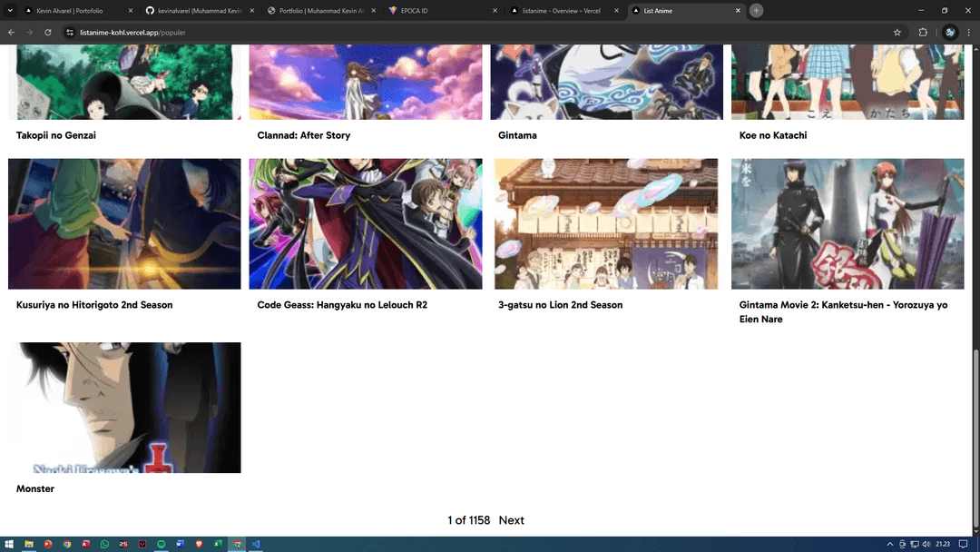Open the Windows Start menu
The width and height of the screenshot is (980, 552).
pos(10,544)
